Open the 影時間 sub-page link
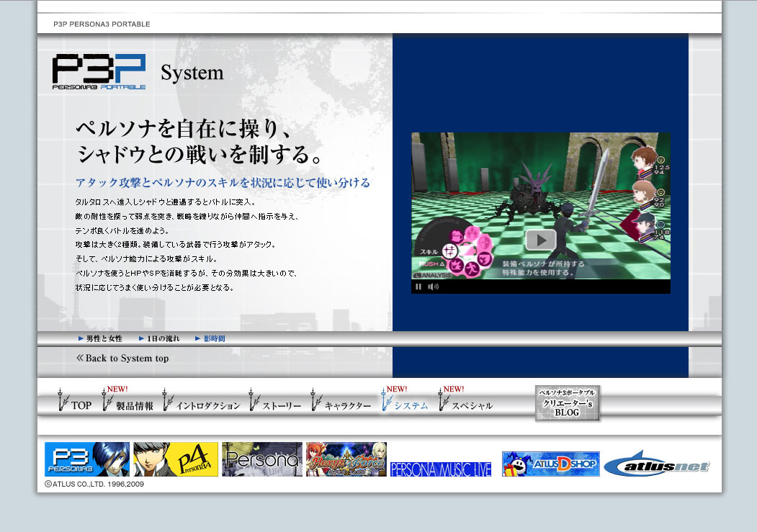Screen dimensions: 757x532 210,338
